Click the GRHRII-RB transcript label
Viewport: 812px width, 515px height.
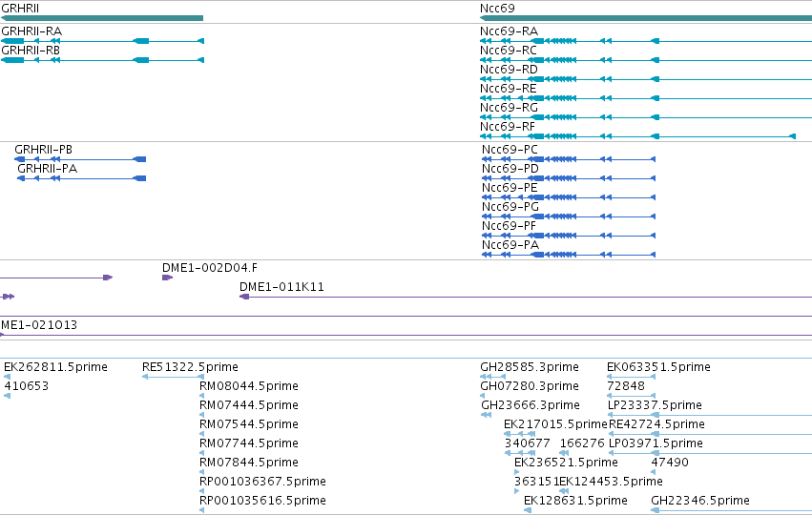click(31, 51)
